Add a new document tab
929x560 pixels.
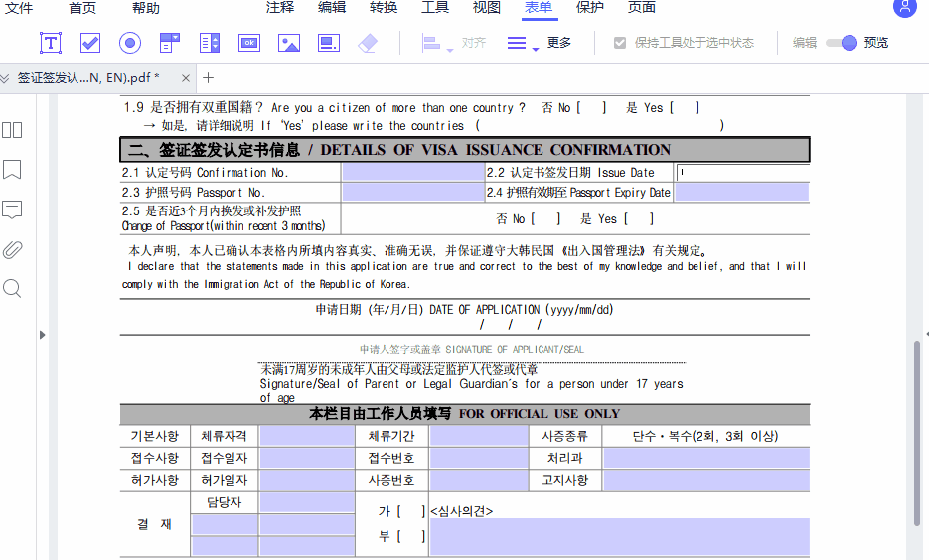208,78
